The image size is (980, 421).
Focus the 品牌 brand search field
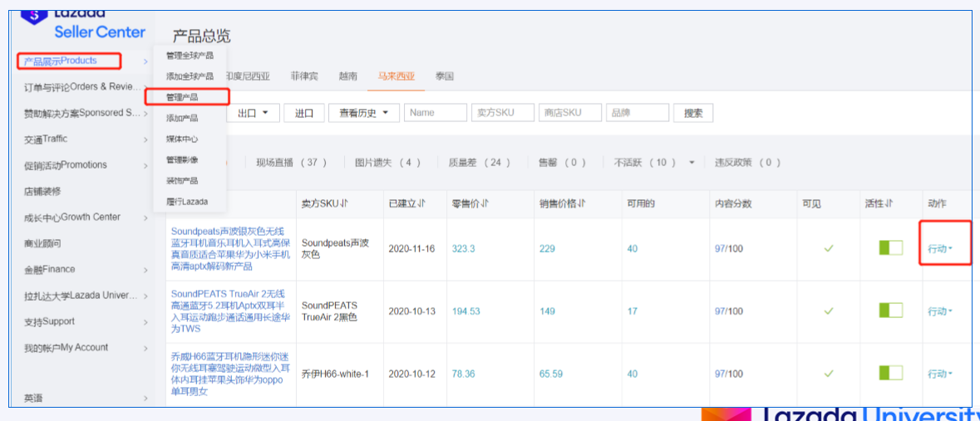click(638, 113)
